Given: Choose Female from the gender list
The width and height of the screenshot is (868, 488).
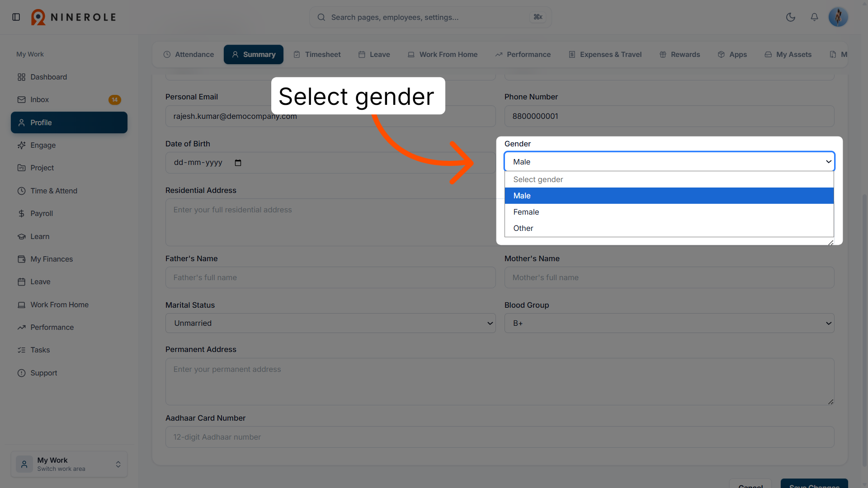Looking at the screenshot, I should [x=669, y=212].
